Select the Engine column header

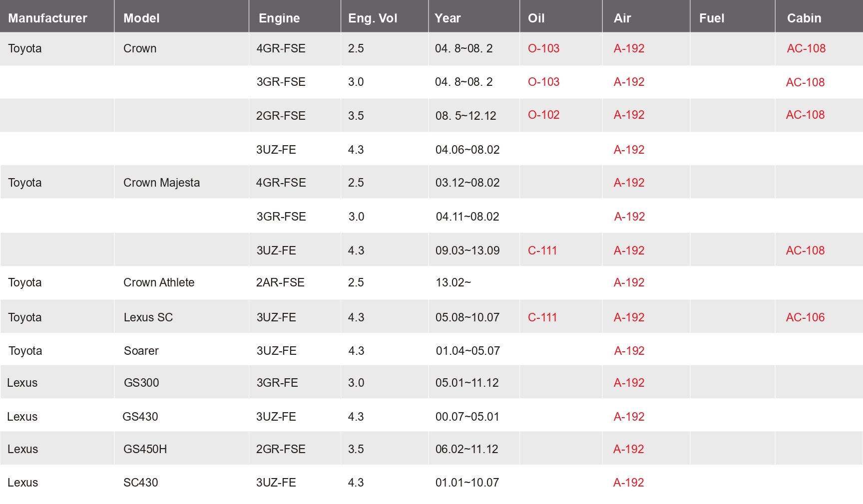pyautogui.click(x=279, y=18)
